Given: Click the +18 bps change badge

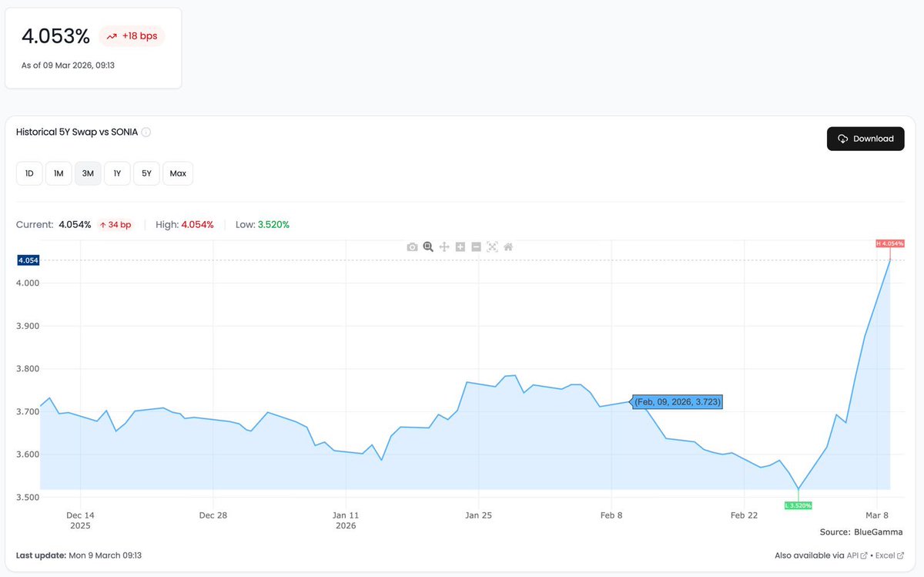Looking at the screenshot, I should tap(132, 36).
